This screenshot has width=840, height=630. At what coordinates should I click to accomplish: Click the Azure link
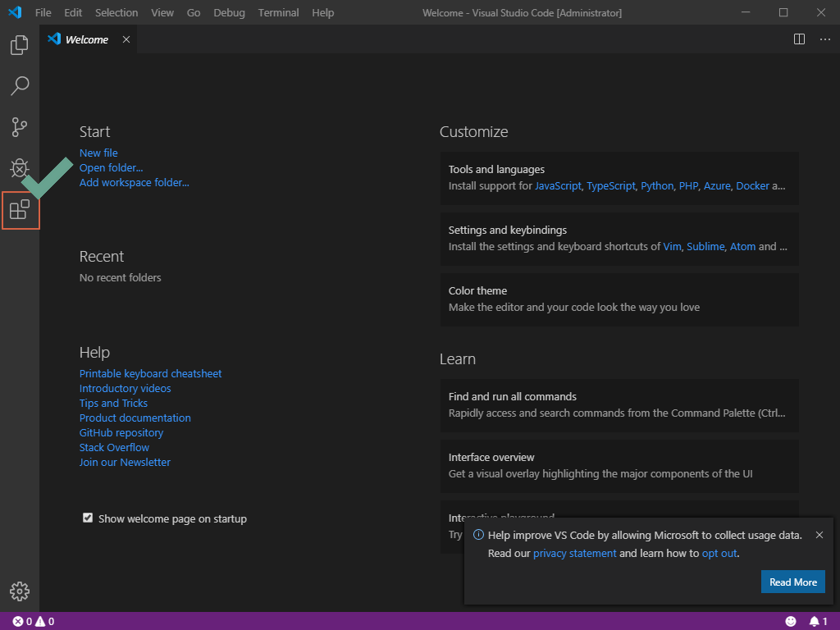coord(717,186)
